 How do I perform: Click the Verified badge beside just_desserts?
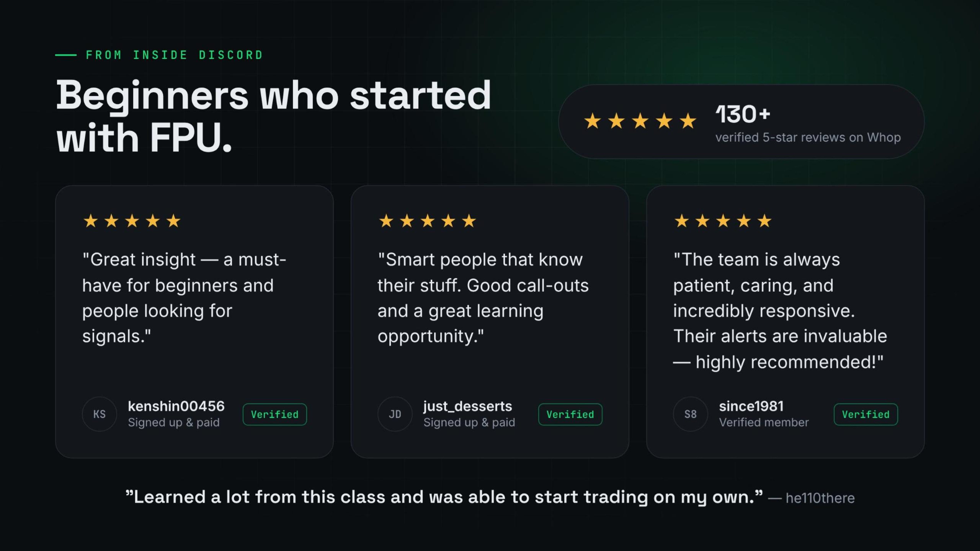(570, 414)
